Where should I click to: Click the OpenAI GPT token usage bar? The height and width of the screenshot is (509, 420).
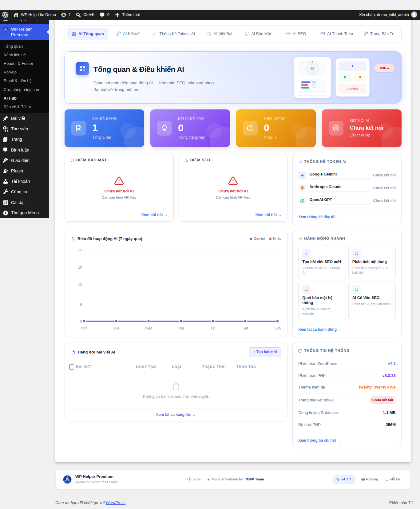click(x=340, y=204)
